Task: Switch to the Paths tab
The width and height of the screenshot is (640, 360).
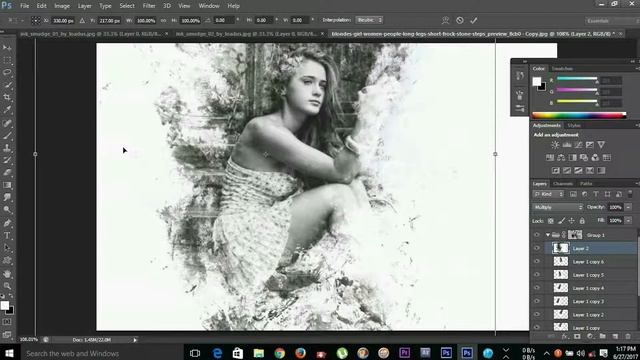Action: tap(586, 184)
